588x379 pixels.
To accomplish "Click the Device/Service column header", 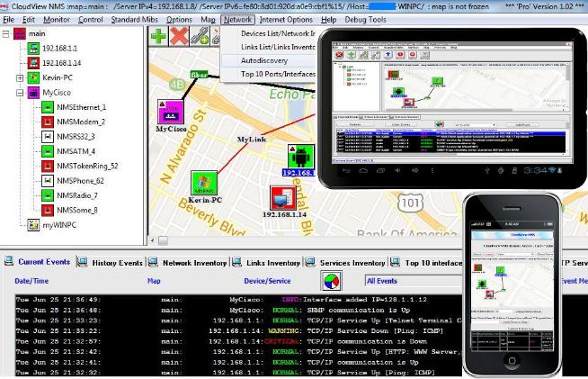I will click(x=267, y=281).
